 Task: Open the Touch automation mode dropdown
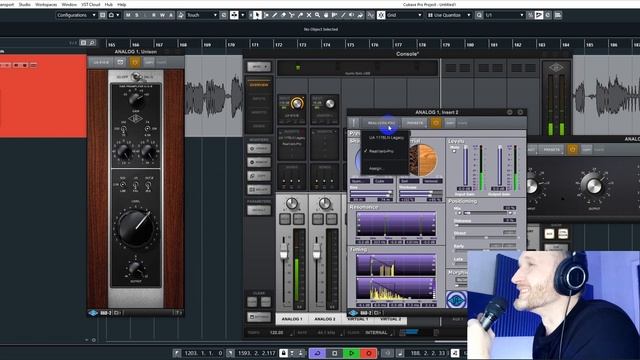[x=202, y=15]
